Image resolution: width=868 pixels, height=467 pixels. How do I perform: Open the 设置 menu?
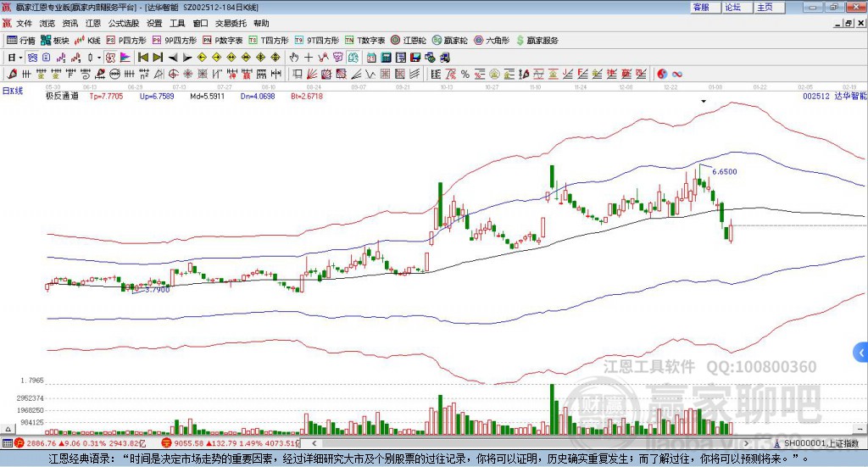(x=154, y=23)
